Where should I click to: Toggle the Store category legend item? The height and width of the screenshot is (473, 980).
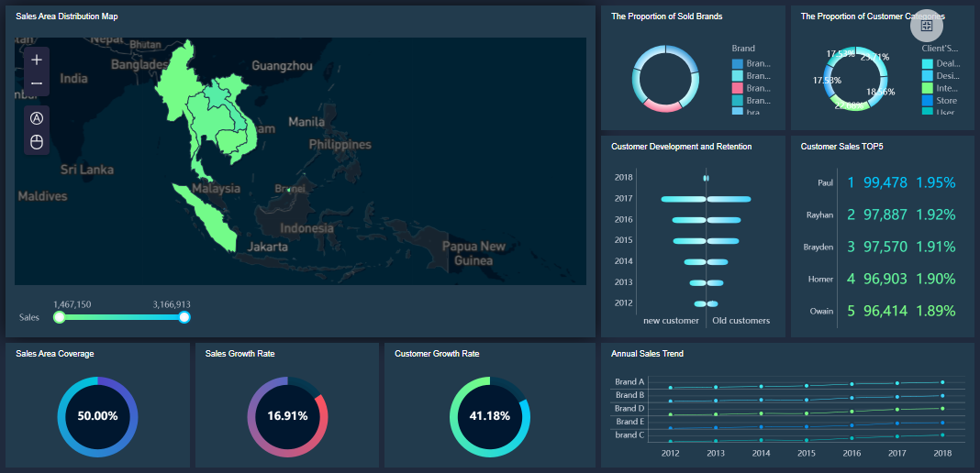click(x=928, y=101)
